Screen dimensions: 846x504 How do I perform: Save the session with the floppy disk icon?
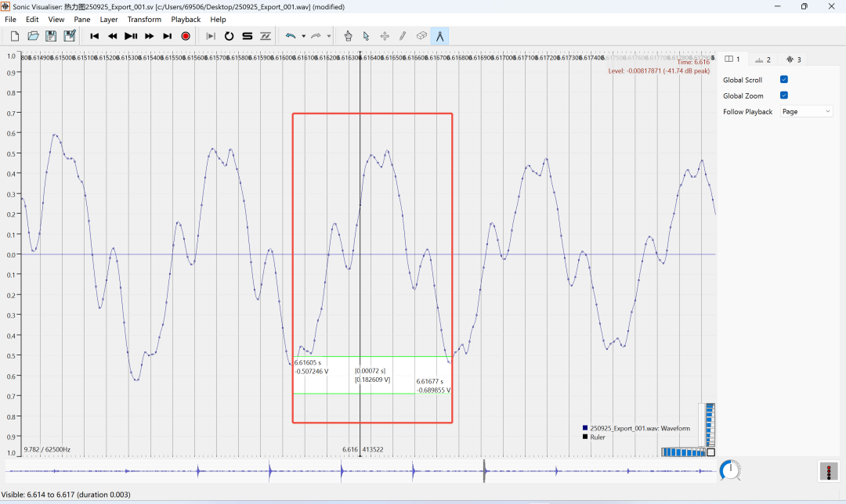(51, 36)
